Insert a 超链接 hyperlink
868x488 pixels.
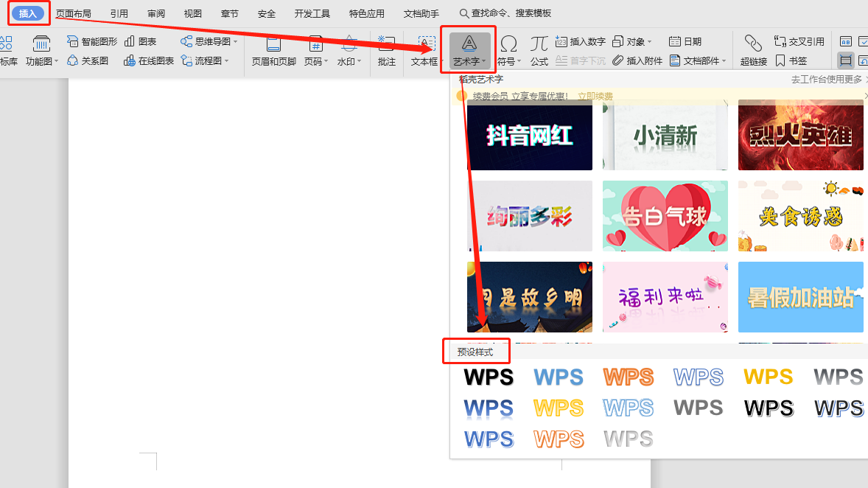click(x=753, y=50)
